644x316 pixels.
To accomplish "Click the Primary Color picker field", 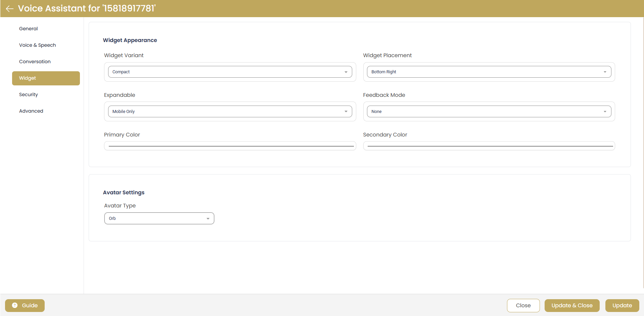I will pos(230,146).
